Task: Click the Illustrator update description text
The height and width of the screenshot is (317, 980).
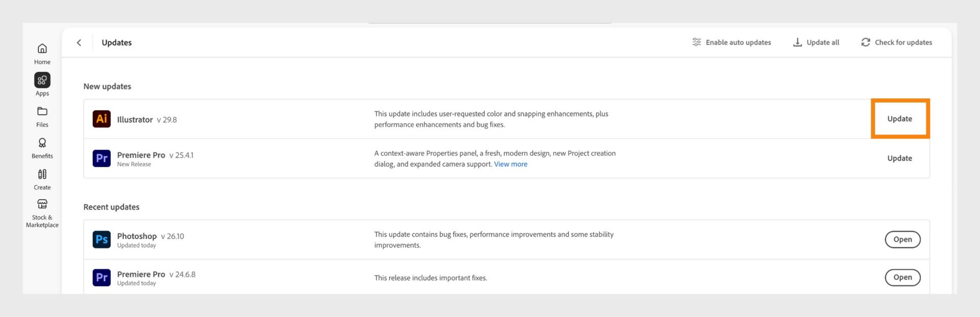Action: pyautogui.click(x=491, y=119)
